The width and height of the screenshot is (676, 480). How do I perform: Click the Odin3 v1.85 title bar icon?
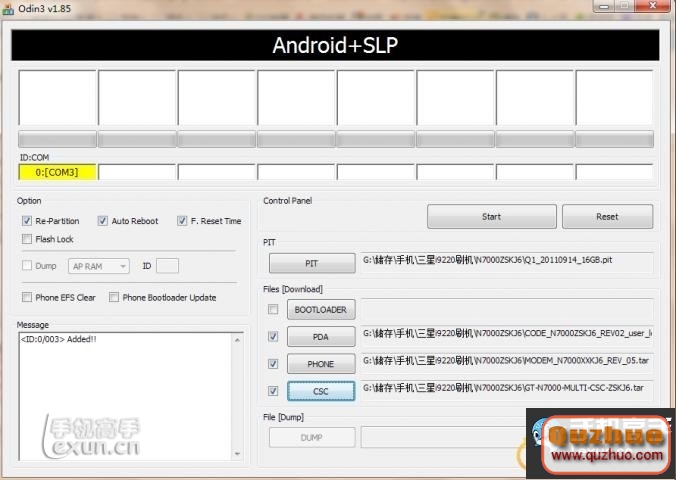tap(8, 9)
